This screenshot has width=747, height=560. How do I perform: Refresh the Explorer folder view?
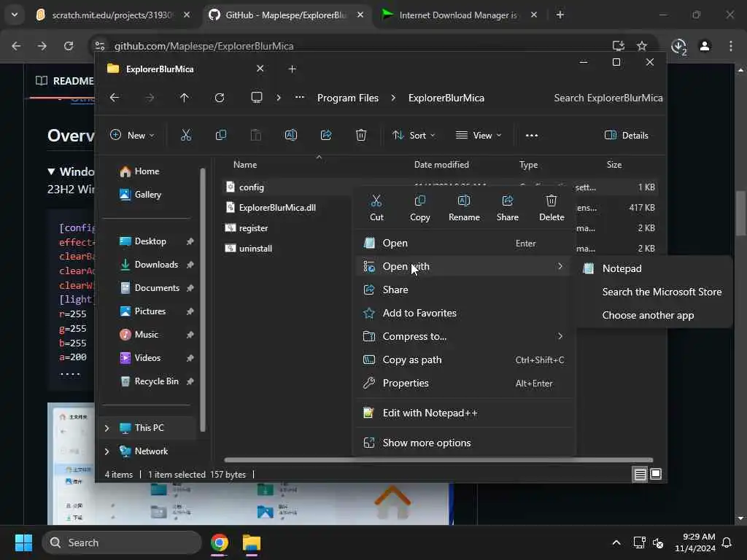[x=220, y=98]
